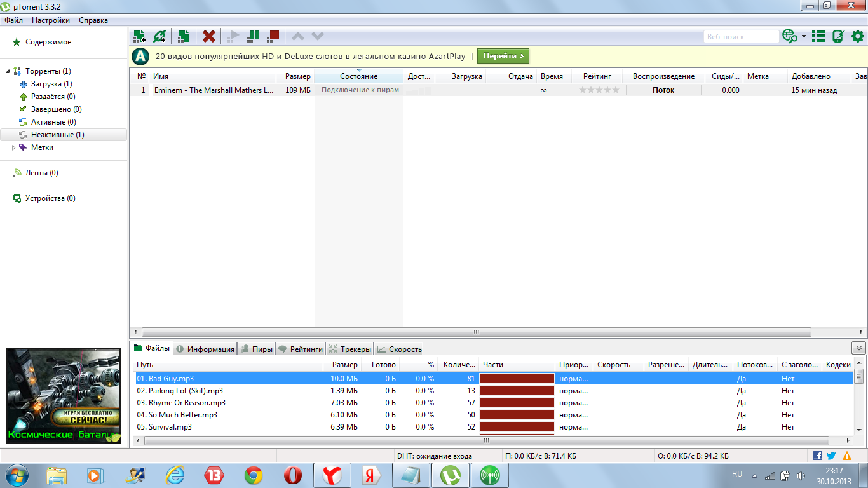The image size is (868, 488).
Task: Click the Windows Start button
Action: click(x=17, y=475)
